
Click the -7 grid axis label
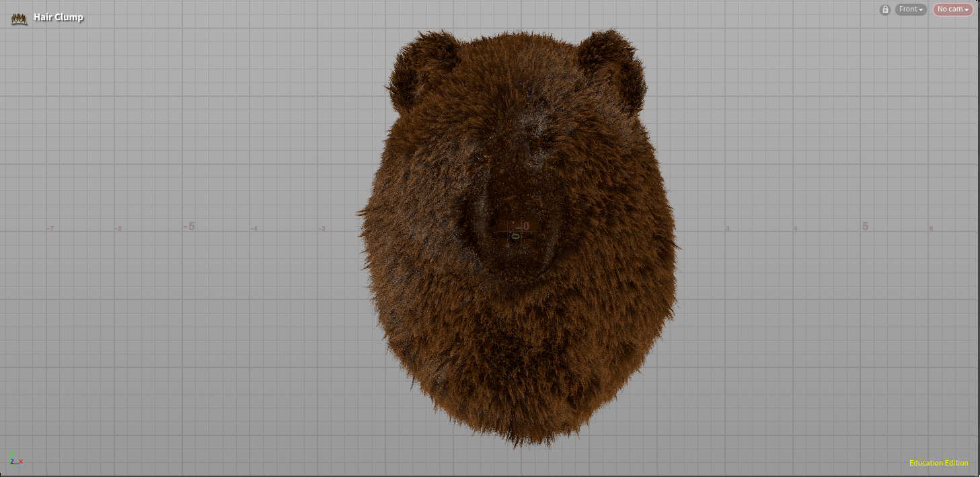click(x=50, y=229)
